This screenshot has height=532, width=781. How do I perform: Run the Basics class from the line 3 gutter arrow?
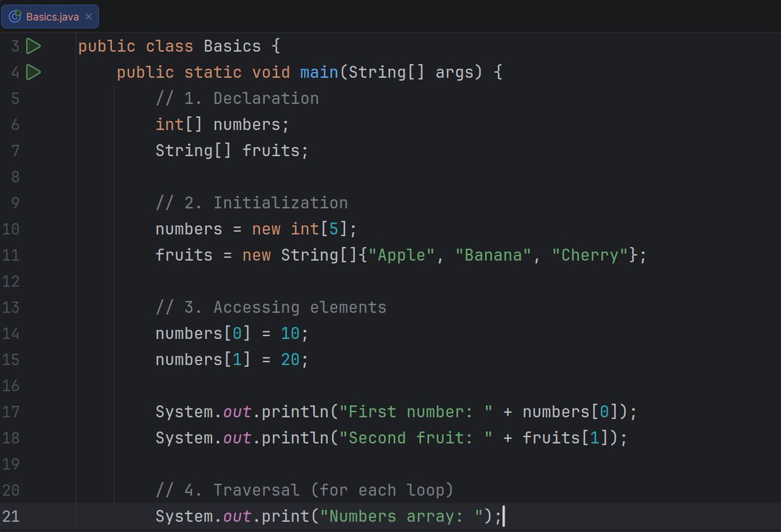point(34,46)
